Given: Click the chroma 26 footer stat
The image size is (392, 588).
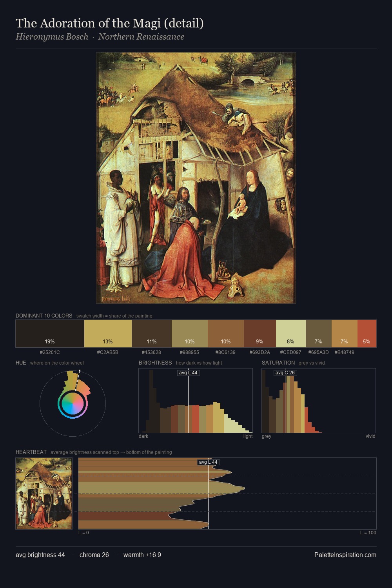Looking at the screenshot, I should (94, 555).
